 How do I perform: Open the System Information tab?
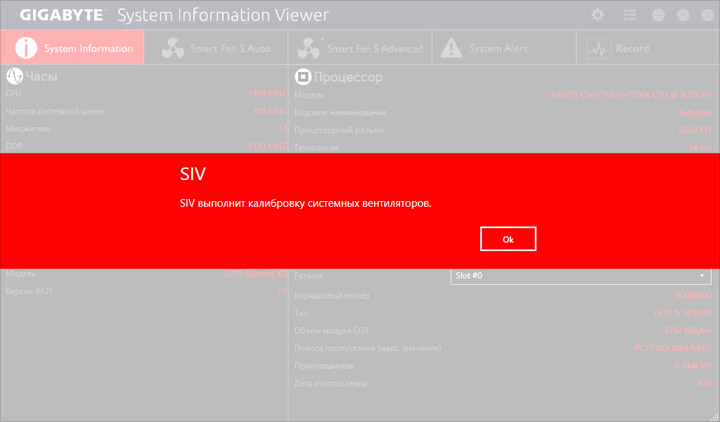coord(72,47)
